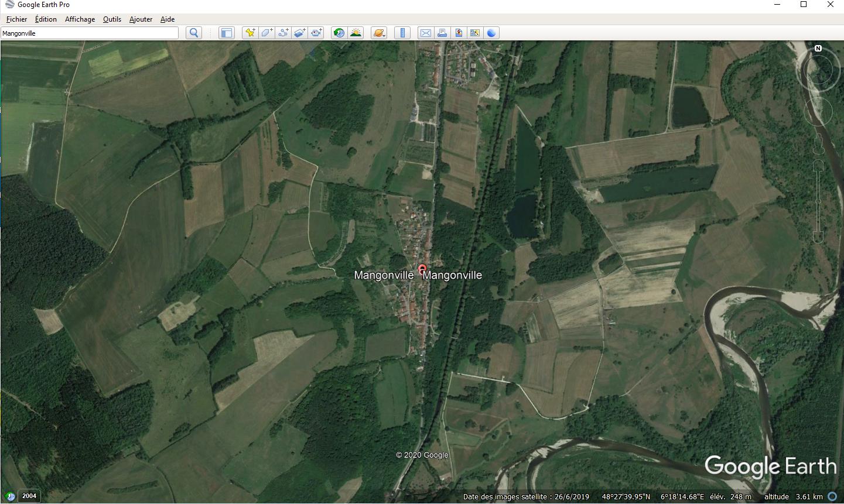This screenshot has height=504, width=844.
Task: Click the streaming status circle icon
Action: (832, 496)
